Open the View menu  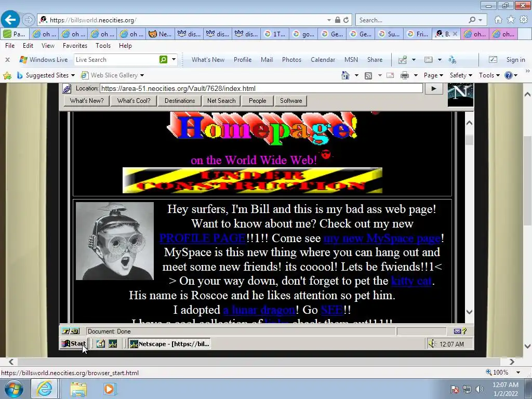48,46
